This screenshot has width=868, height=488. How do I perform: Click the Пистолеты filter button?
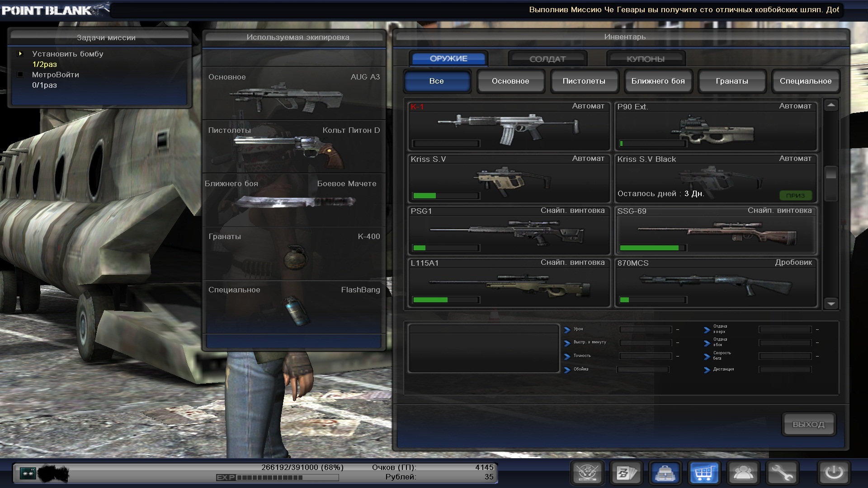point(584,81)
